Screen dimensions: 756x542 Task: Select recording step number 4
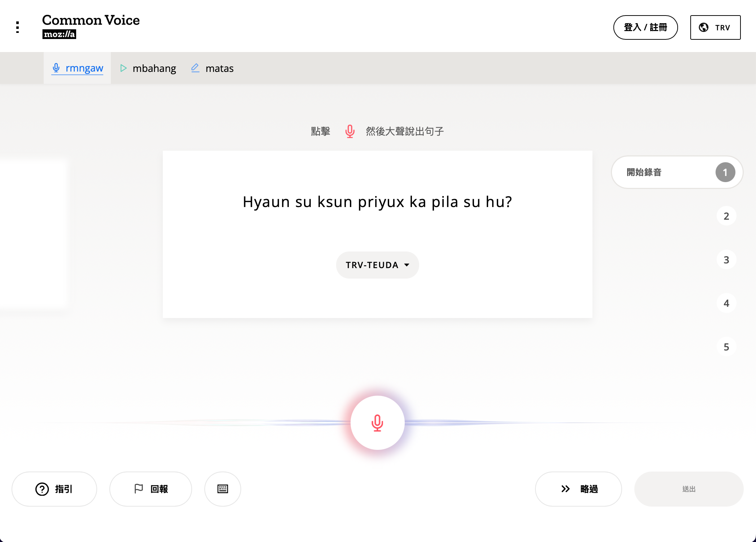point(726,303)
